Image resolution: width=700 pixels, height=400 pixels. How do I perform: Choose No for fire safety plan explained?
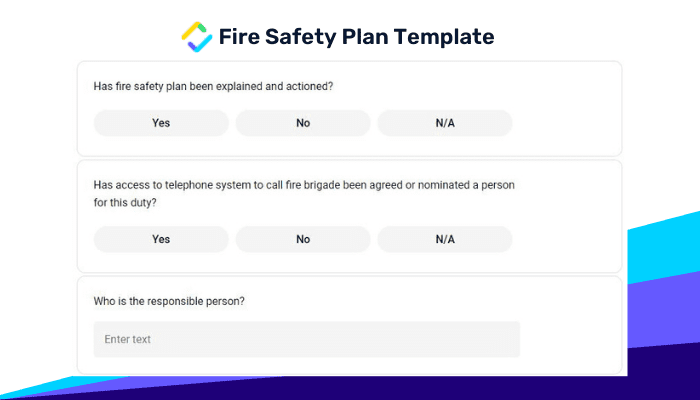tap(303, 123)
